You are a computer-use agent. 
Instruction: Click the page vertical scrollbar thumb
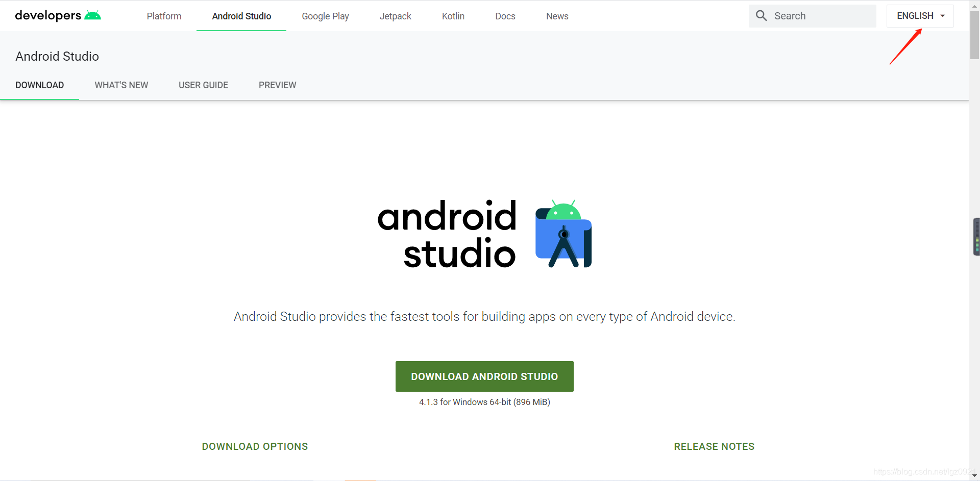[x=974, y=35]
